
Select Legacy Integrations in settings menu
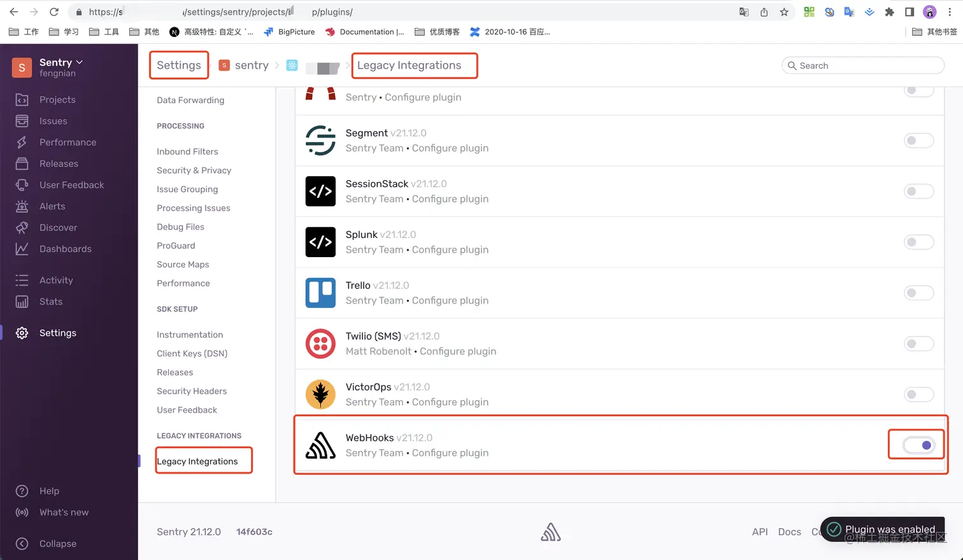point(197,461)
